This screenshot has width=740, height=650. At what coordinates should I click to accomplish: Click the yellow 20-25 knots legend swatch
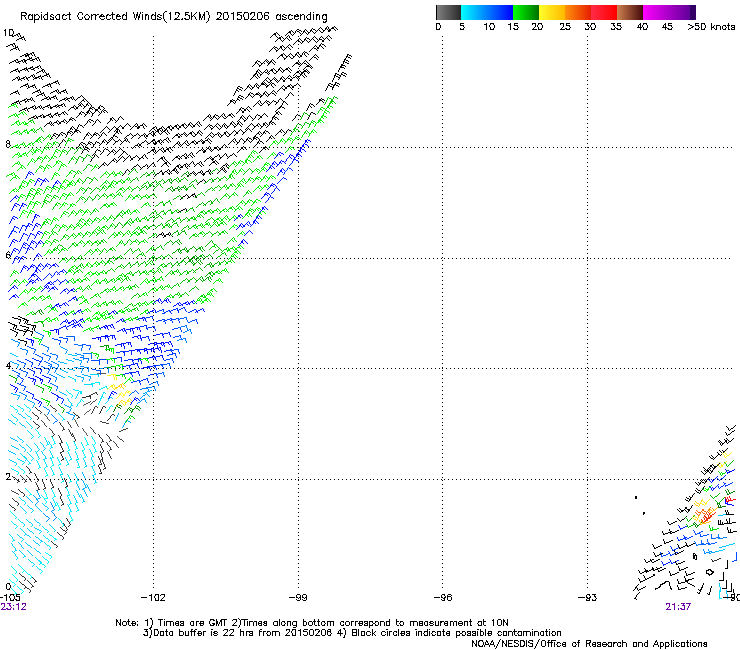click(552, 12)
